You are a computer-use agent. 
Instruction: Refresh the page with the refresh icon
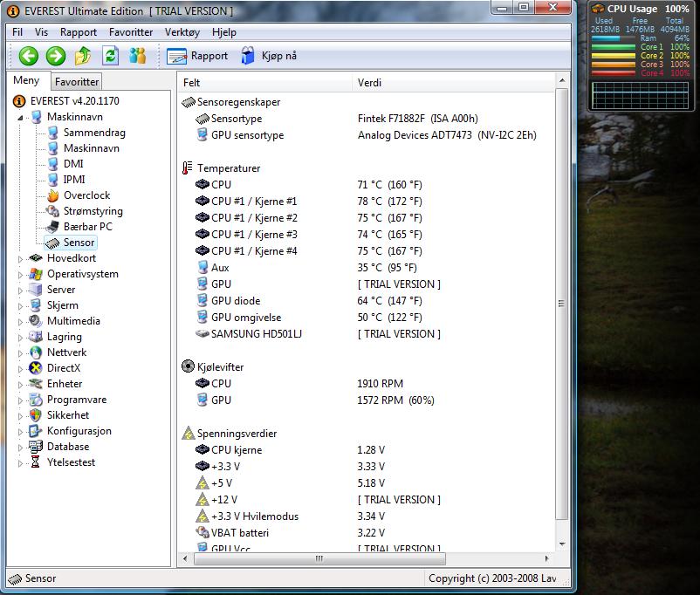click(110, 56)
